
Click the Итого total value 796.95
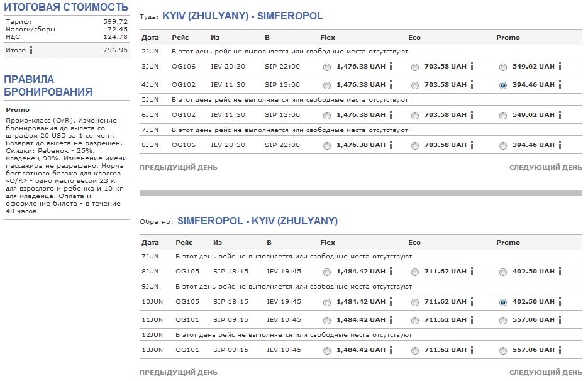(x=116, y=50)
